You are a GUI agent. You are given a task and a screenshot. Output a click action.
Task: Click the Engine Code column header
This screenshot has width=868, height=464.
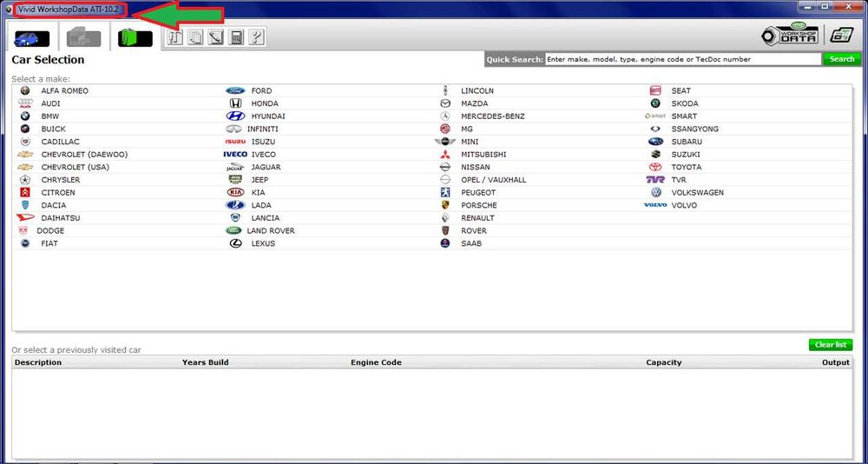point(376,362)
